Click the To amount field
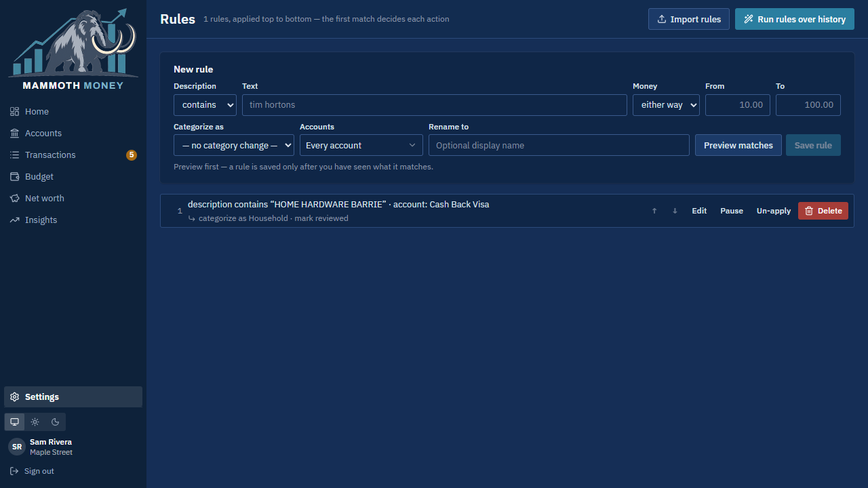 pos(808,105)
